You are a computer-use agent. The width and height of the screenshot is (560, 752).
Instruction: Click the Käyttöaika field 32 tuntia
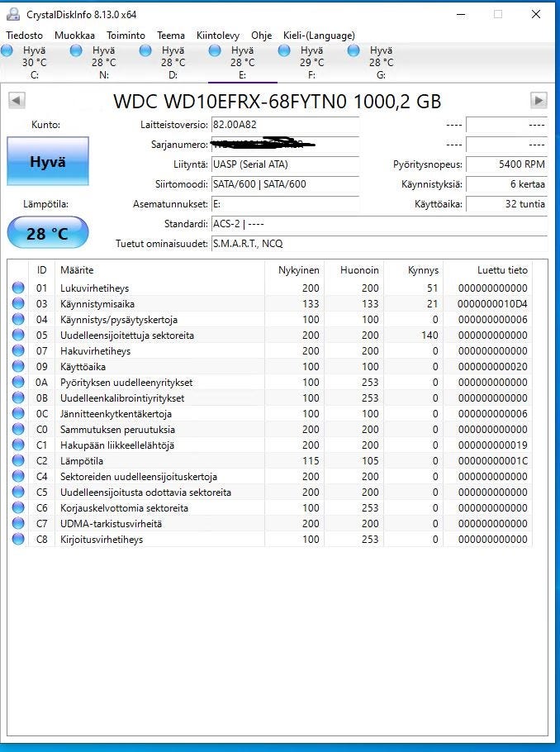506,204
